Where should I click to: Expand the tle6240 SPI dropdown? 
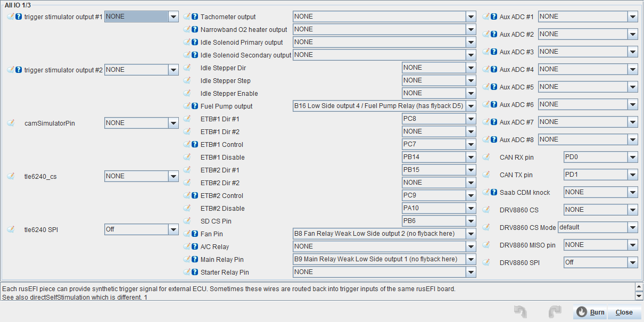point(173,229)
